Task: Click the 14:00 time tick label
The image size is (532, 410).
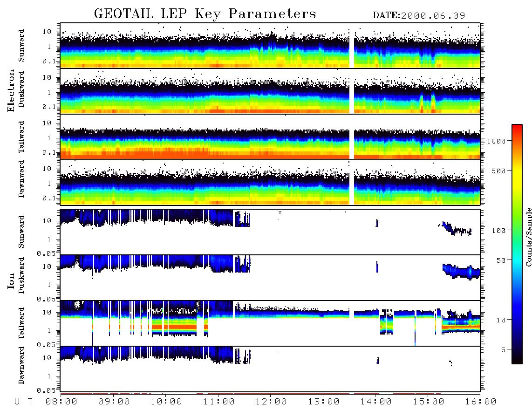Action: coord(376,402)
